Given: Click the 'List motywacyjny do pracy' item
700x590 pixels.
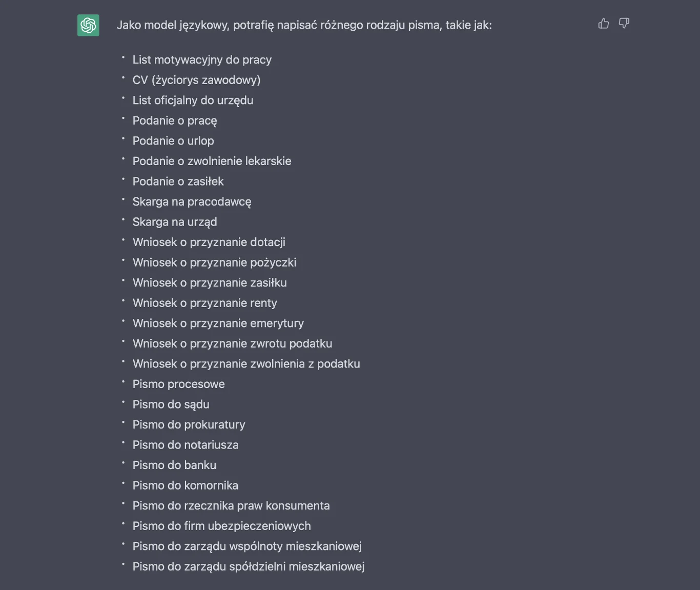Looking at the screenshot, I should point(202,60).
